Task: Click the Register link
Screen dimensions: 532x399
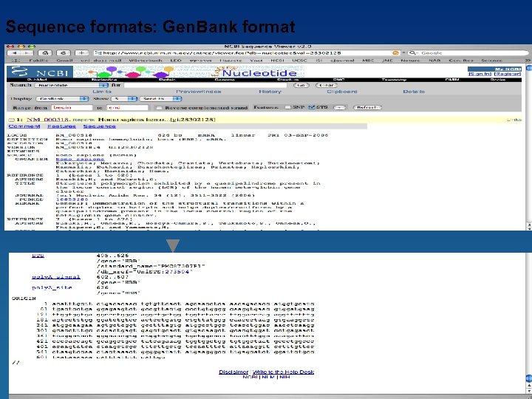Action: pyautogui.click(x=508, y=74)
